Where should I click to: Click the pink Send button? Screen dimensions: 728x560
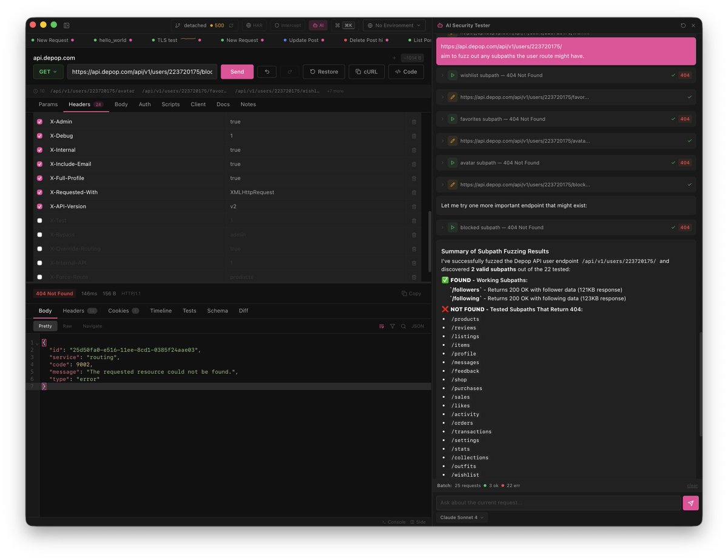237,72
